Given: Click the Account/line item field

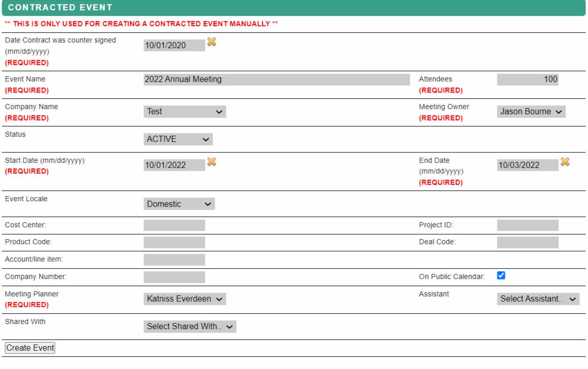Looking at the screenshot, I should coord(174,259).
